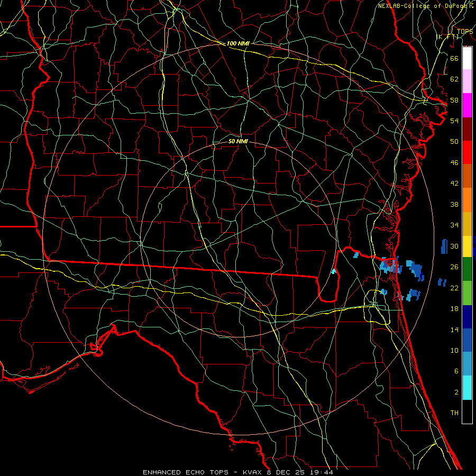Click the light green legend swatch

coord(467,293)
